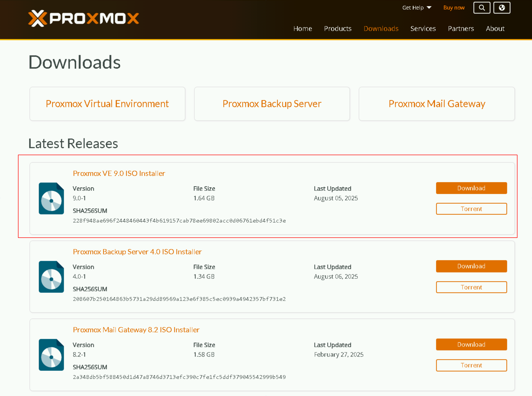Click the file size 1.58 GB

point(204,355)
